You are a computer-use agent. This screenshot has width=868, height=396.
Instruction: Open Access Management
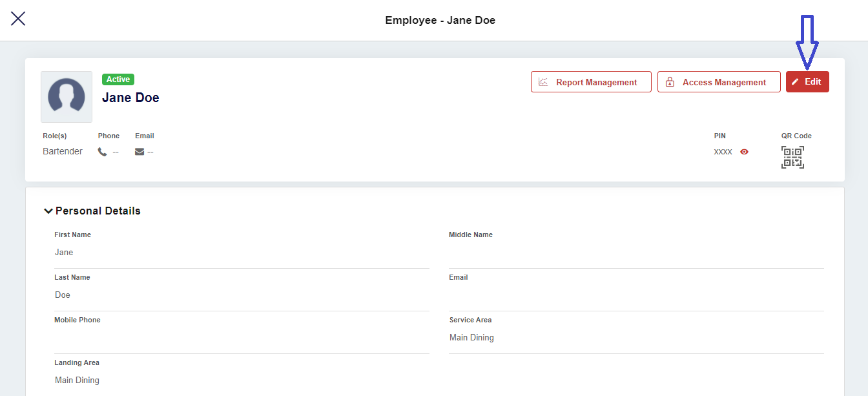[x=719, y=81]
